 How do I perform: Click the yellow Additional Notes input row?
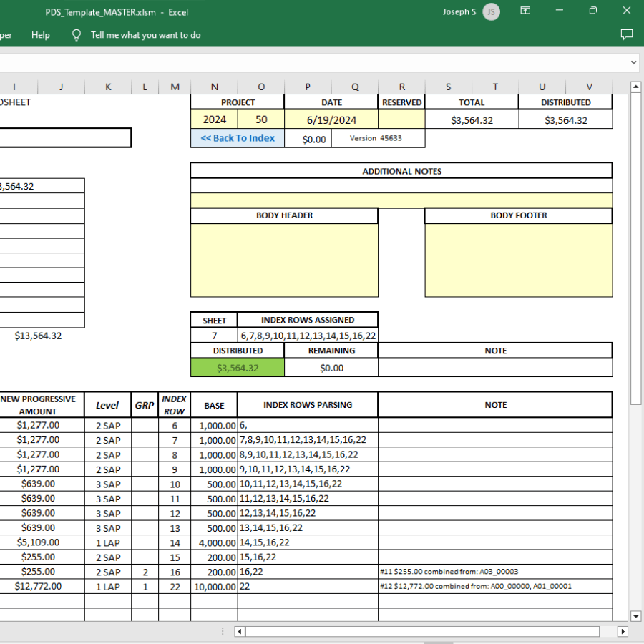click(x=401, y=200)
